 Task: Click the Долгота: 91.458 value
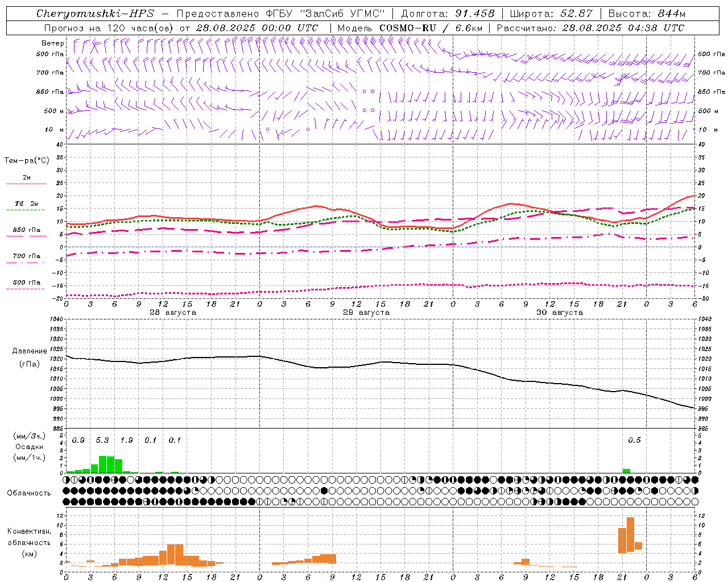pos(448,14)
